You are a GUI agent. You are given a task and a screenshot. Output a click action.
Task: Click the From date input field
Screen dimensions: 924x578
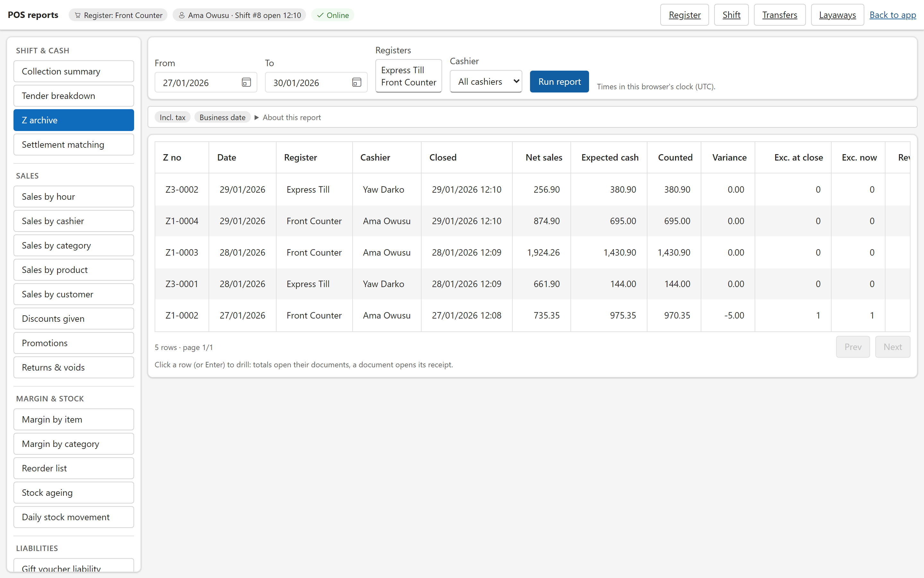[206, 82]
